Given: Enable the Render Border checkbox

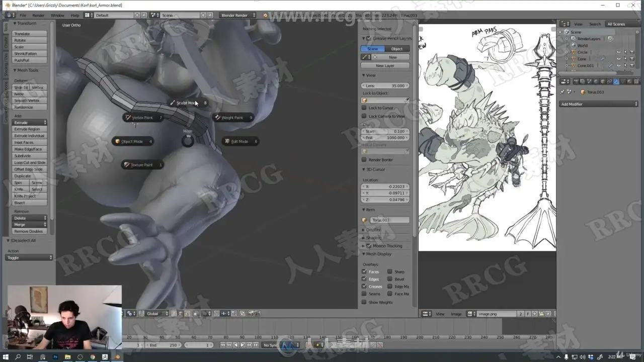Looking at the screenshot, I should tap(364, 160).
